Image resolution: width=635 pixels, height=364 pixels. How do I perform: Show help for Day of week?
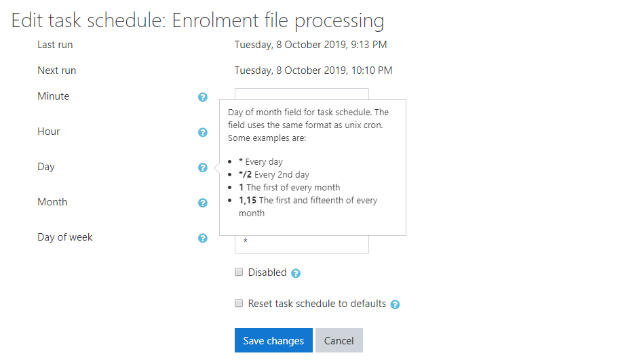[202, 238]
